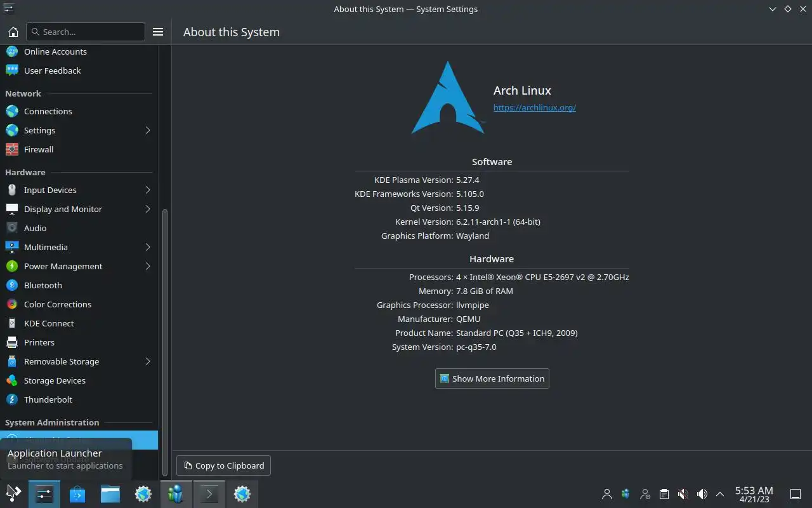The height and width of the screenshot is (508, 812).
Task: Click the Graphics Platform value Wayland
Action: (x=473, y=236)
